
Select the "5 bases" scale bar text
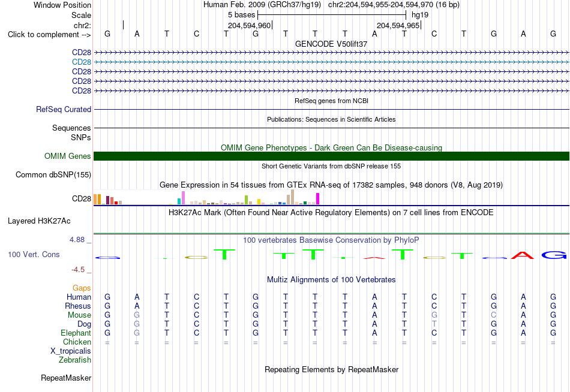click(241, 15)
